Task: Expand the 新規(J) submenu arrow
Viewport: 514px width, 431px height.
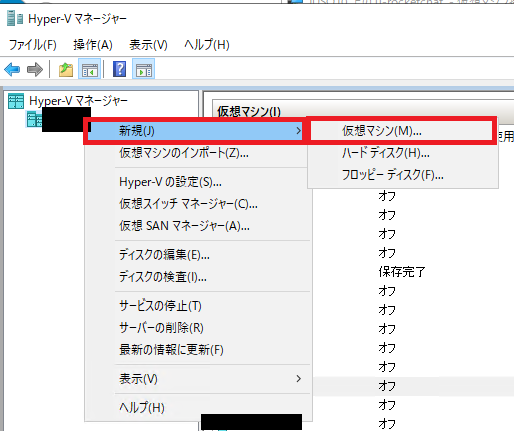Action: 299,131
